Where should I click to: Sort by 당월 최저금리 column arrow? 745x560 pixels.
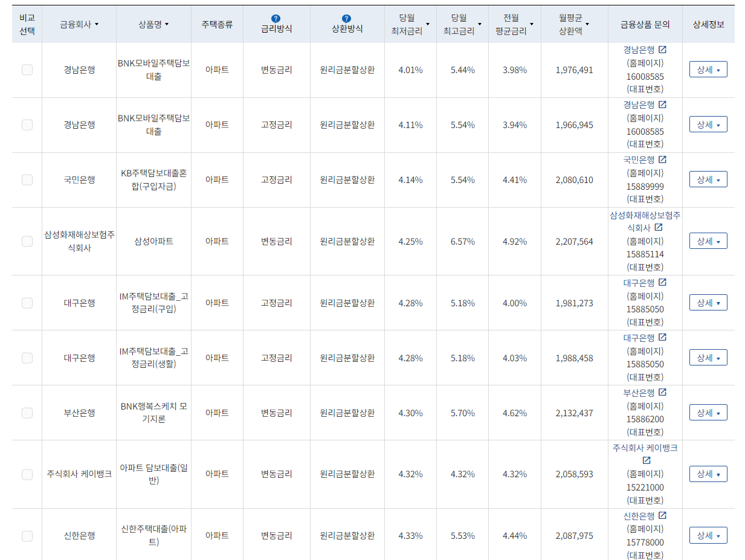(428, 25)
